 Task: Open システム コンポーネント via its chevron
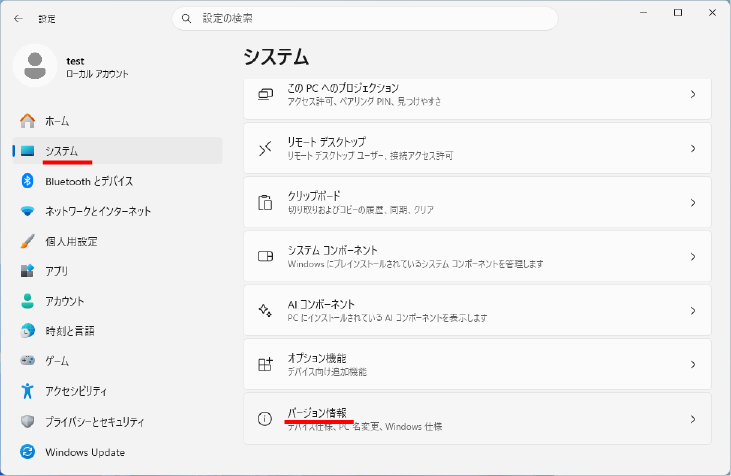(x=693, y=257)
